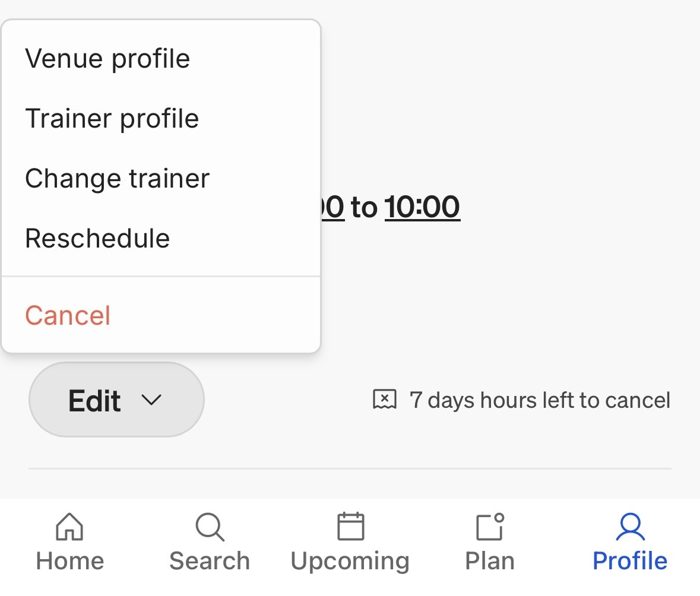The image size is (700, 596).
Task: Switch to the Search tab label
Action: 210,561
